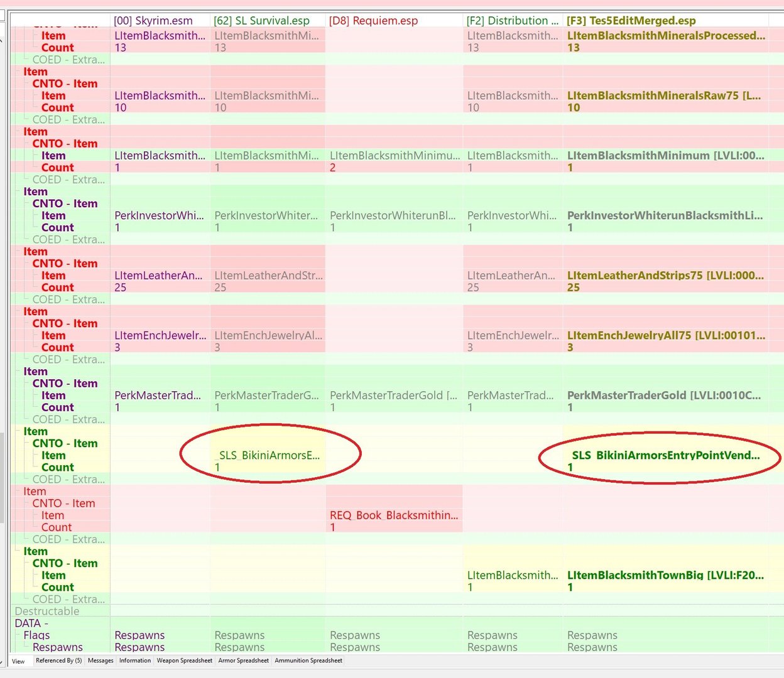Select PerkInvestorWhi cell in Skyrim.esm column
Viewport: 784px width, 678px height.
click(x=160, y=215)
